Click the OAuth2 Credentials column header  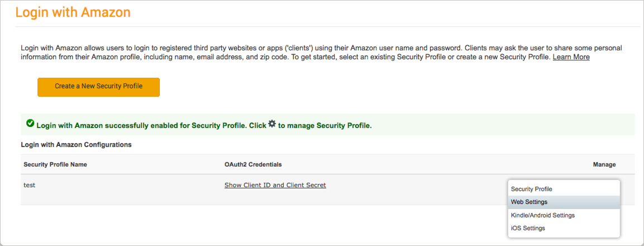[x=252, y=164]
